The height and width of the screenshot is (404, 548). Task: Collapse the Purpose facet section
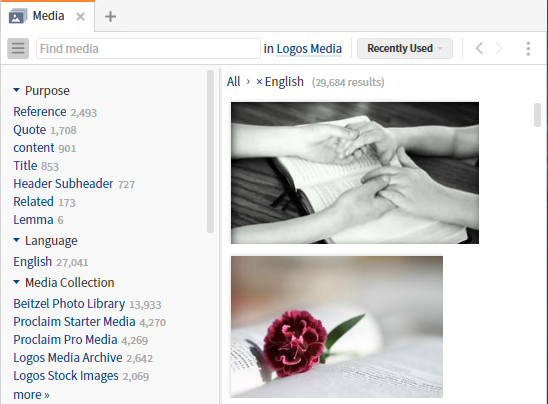pyautogui.click(x=16, y=90)
